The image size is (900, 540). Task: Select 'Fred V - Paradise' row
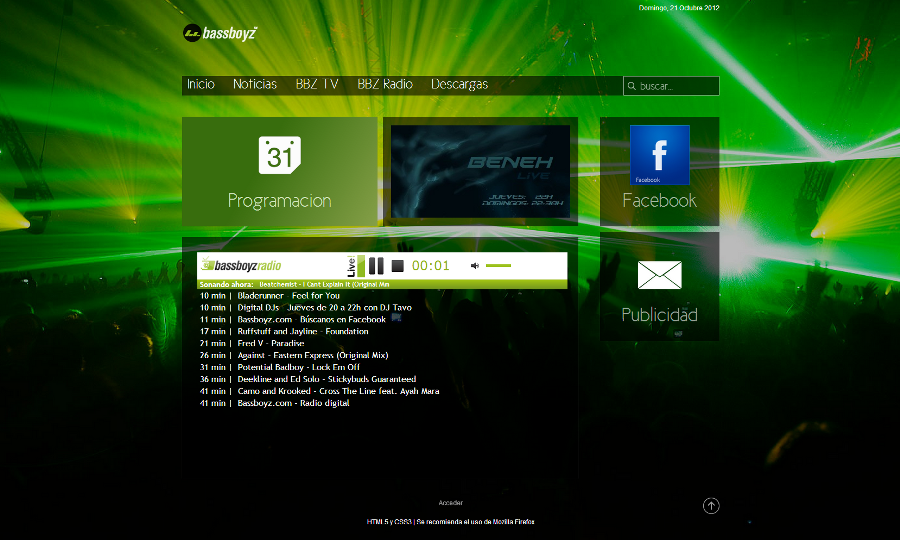pos(252,343)
